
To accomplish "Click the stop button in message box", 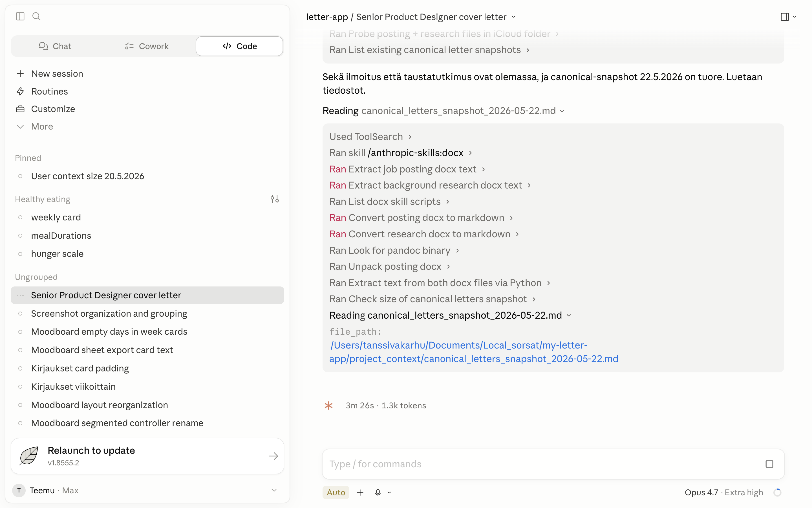I will click(x=769, y=464).
